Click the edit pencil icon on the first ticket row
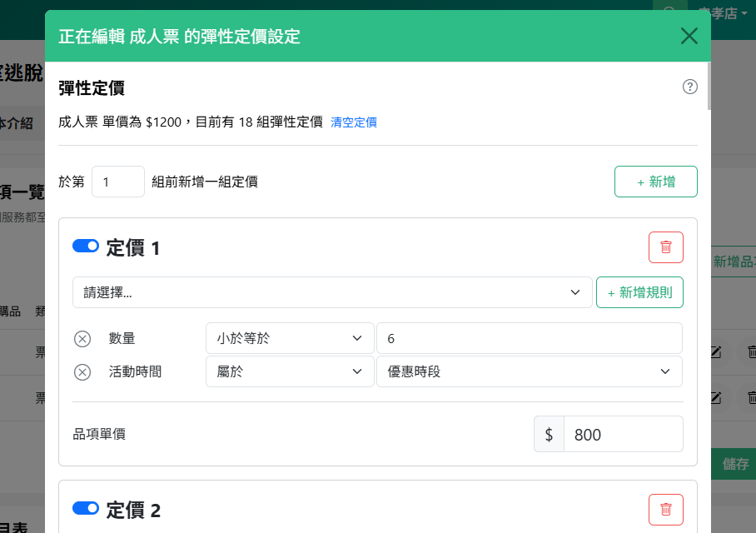The height and width of the screenshot is (533, 756). pos(714,352)
